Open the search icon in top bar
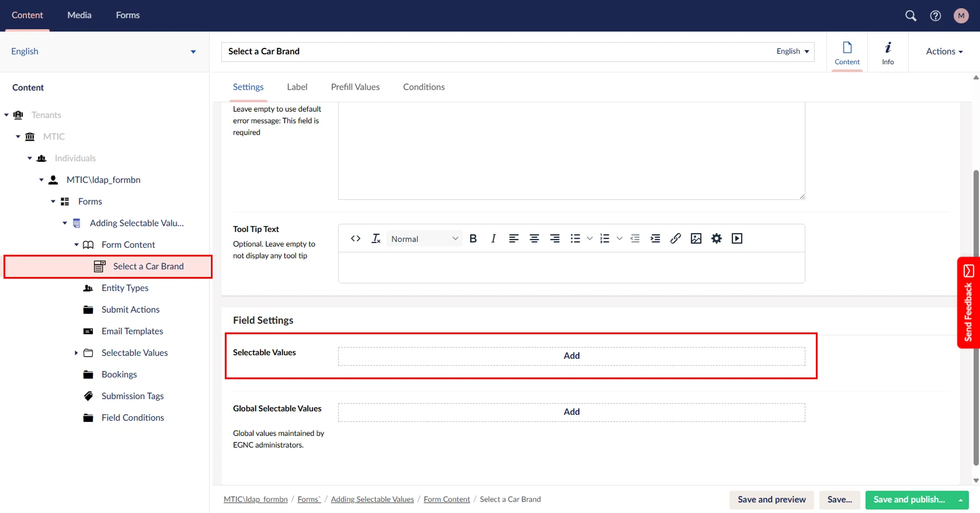This screenshot has width=980, height=513. [911, 16]
